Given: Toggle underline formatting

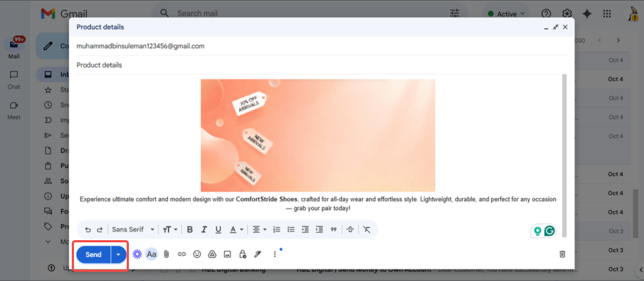Looking at the screenshot, I should (218, 230).
